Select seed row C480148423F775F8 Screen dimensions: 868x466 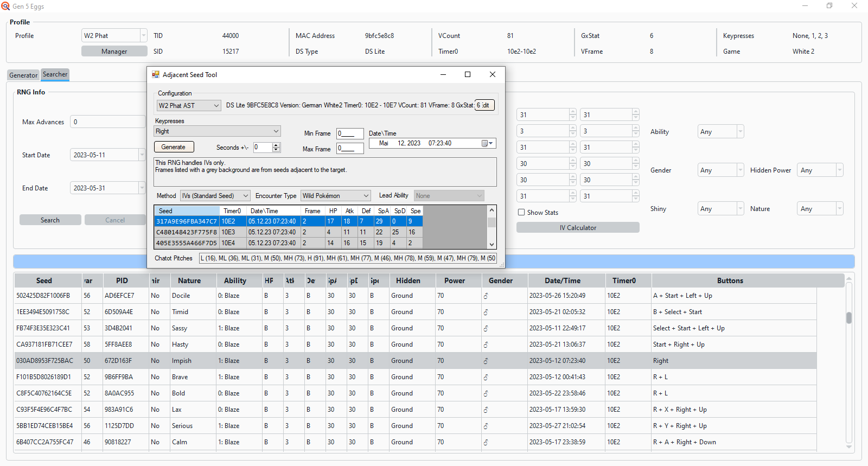point(289,232)
